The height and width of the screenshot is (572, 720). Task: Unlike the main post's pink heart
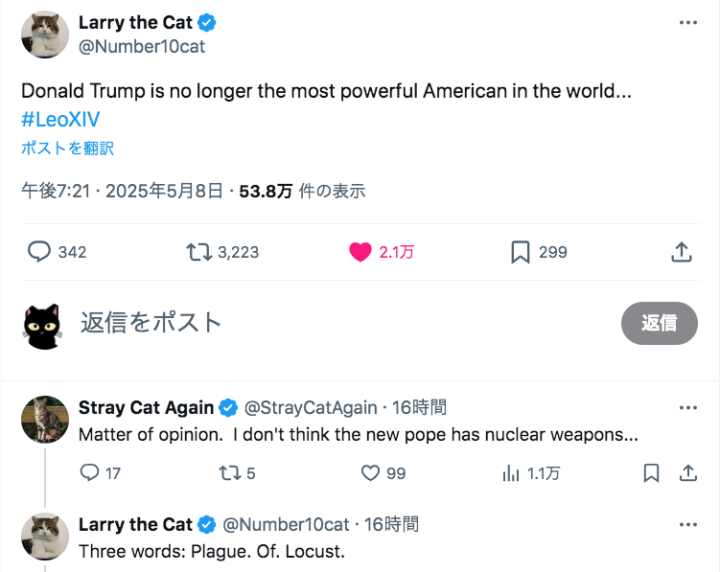(361, 252)
